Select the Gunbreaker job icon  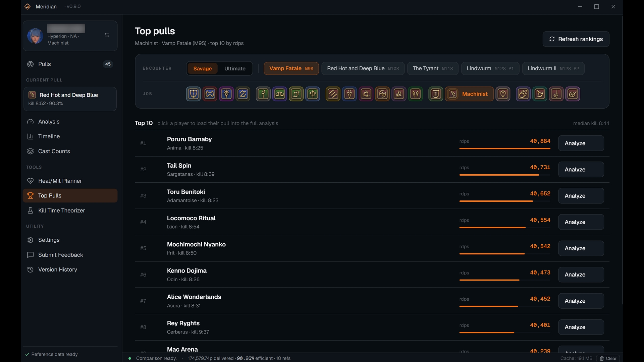tap(243, 94)
